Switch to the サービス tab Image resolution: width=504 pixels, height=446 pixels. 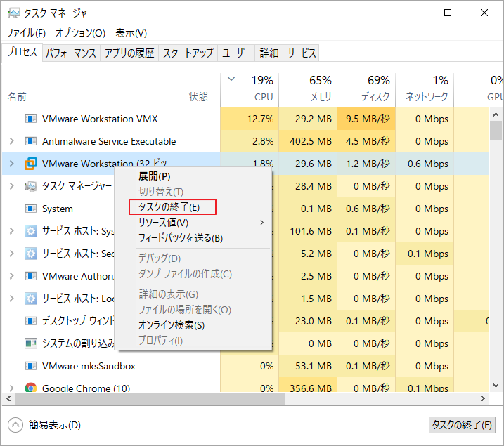301,53
